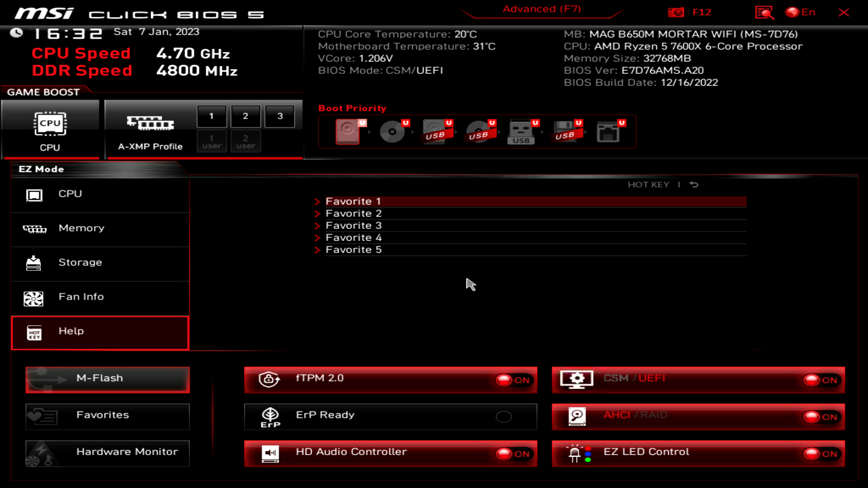
Task: Activate Game Boost CPU chip icon
Action: (50, 124)
